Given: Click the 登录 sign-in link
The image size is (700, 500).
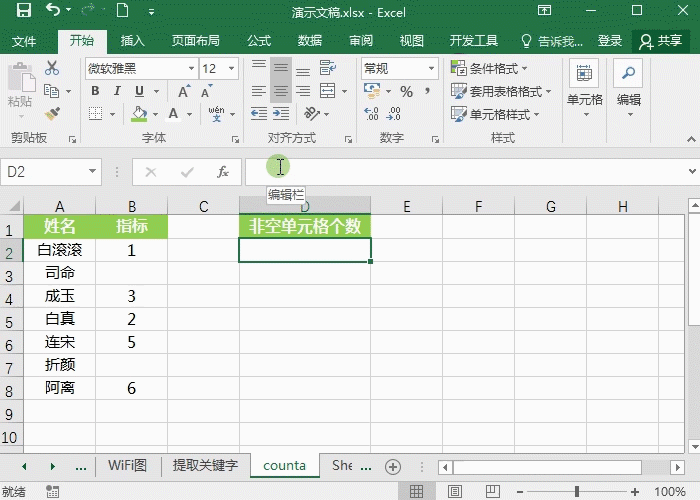Looking at the screenshot, I should tap(609, 41).
